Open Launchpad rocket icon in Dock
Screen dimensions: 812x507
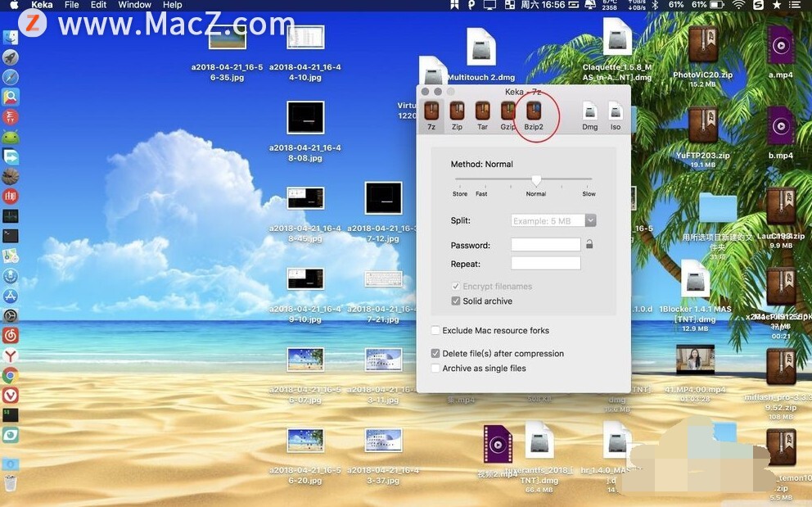pos(11,57)
